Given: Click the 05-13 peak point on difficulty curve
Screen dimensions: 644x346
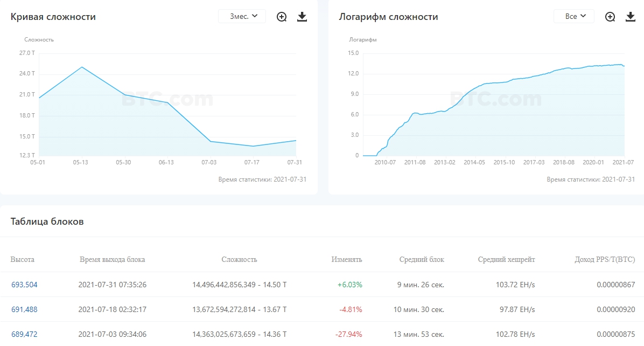Looking at the screenshot, I should 81,67.
